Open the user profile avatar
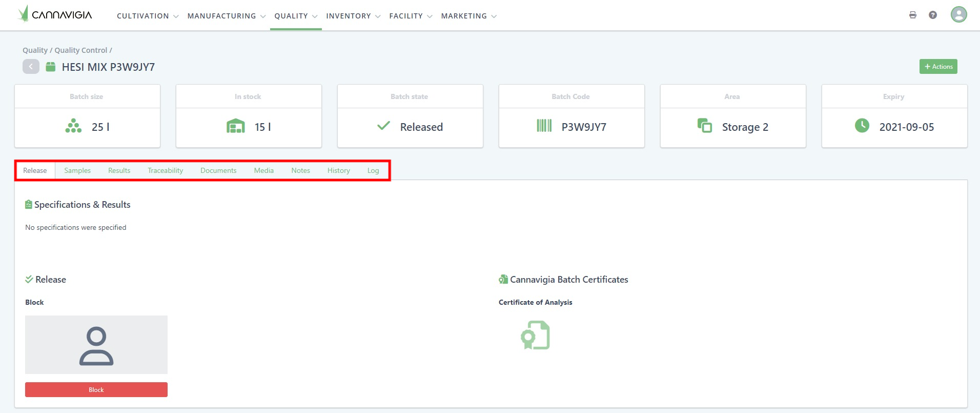The height and width of the screenshot is (413, 980). [959, 14]
